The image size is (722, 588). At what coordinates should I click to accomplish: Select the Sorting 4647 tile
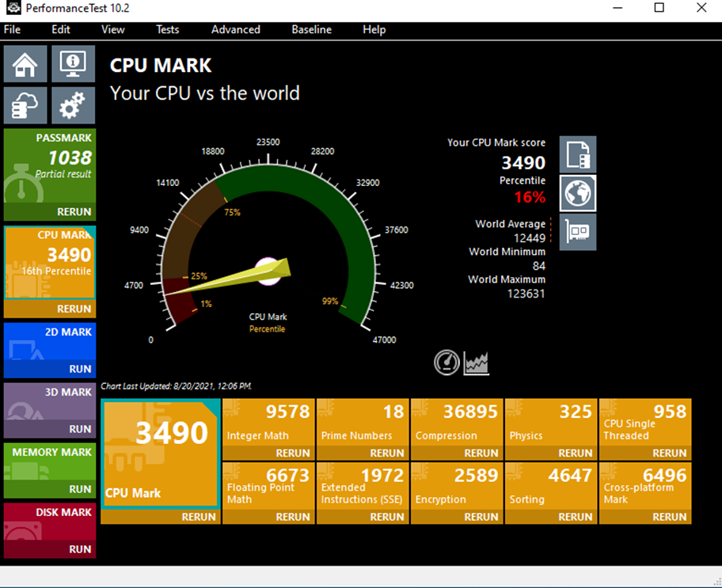point(551,486)
